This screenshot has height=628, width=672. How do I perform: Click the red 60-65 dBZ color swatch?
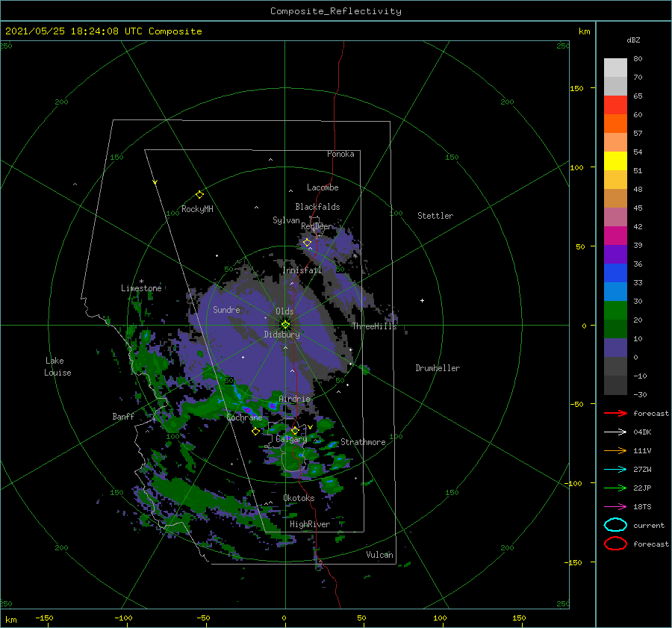[615, 105]
